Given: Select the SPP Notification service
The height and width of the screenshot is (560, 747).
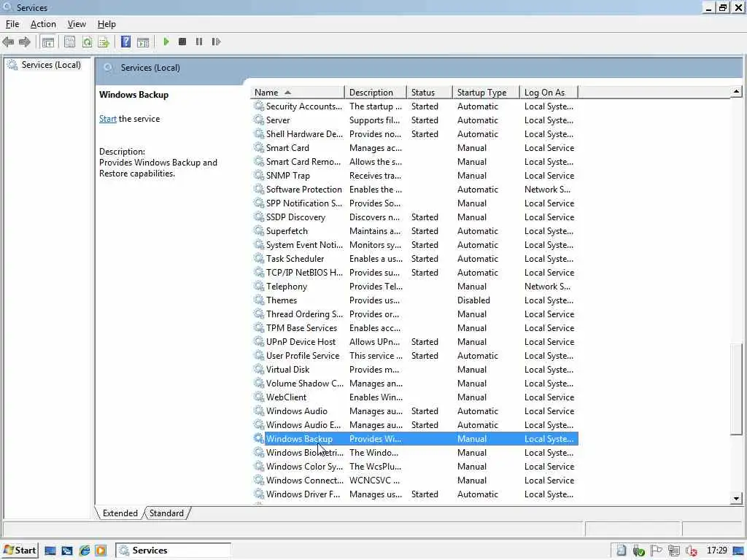Looking at the screenshot, I should [x=415, y=203].
